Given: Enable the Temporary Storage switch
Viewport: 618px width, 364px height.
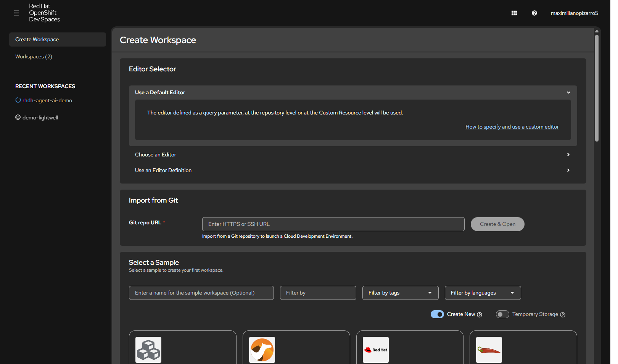Looking at the screenshot, I should [x=502, y=314].
